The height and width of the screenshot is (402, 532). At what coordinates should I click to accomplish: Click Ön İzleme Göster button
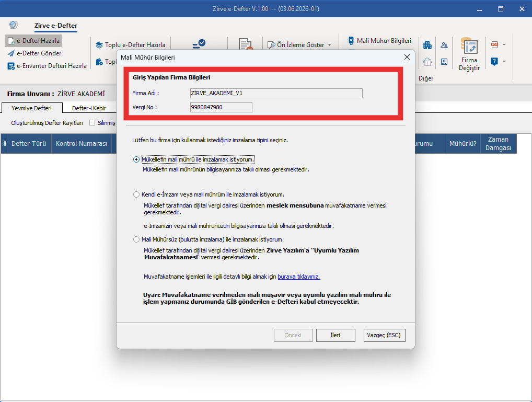(x=296, y=45)
